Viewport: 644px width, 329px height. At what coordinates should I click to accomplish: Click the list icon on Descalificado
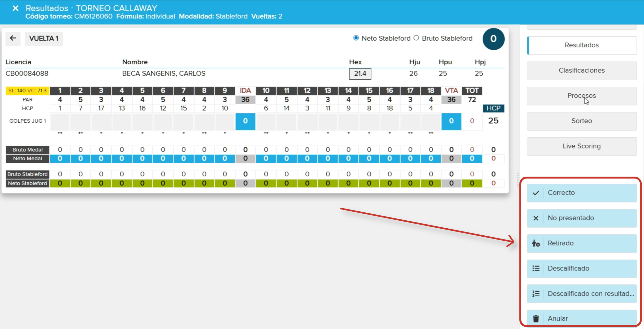[536, 269]
